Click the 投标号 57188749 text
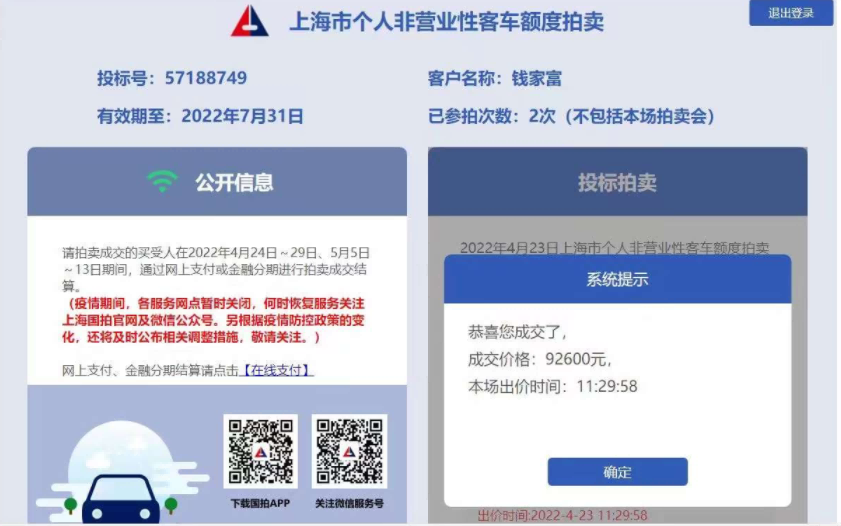This screenshot has width=841, height=526. pos(172,78)
